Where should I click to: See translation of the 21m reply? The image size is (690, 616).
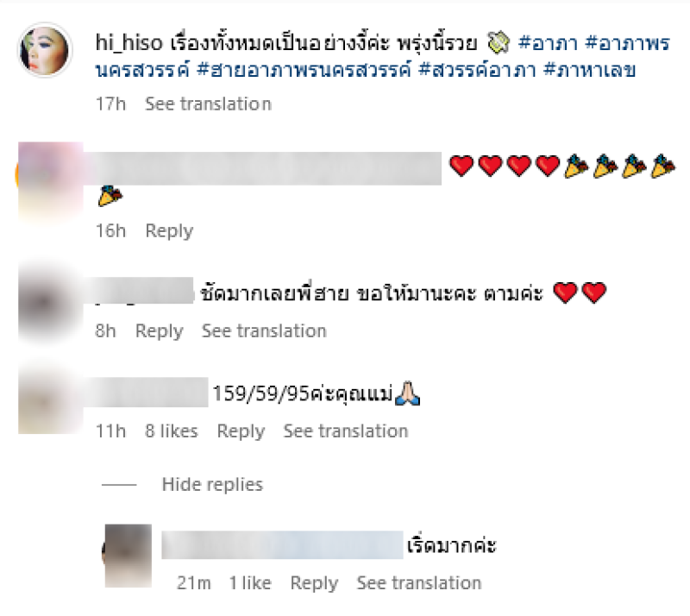click(419, 582)
